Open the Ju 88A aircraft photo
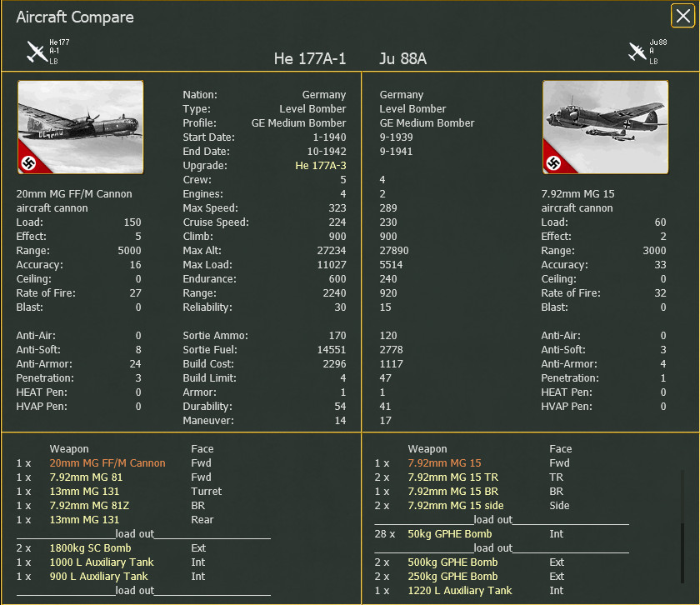 [605, 127]
